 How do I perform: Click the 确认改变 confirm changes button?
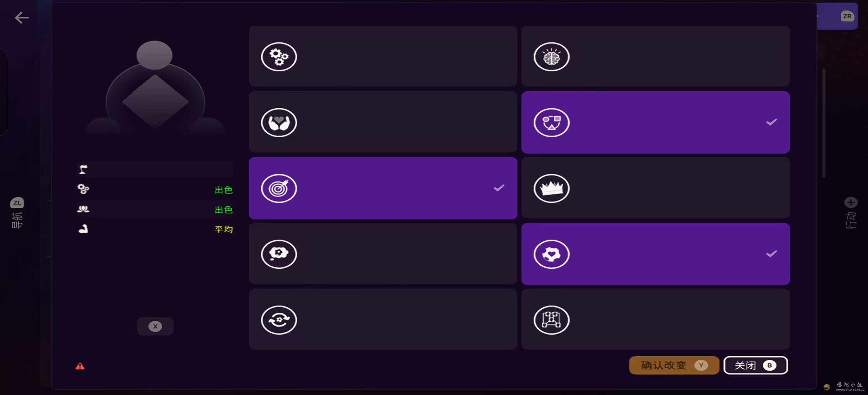(x=674, y=365)
